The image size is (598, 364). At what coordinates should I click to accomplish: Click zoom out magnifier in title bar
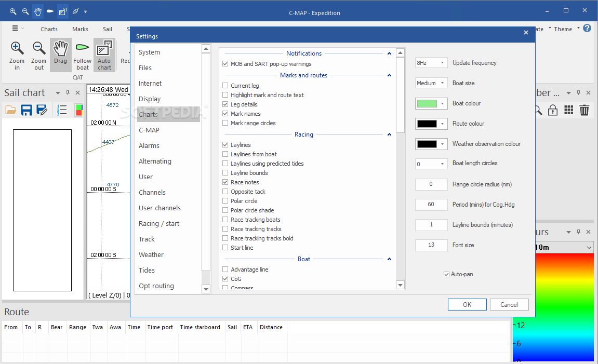25,11
